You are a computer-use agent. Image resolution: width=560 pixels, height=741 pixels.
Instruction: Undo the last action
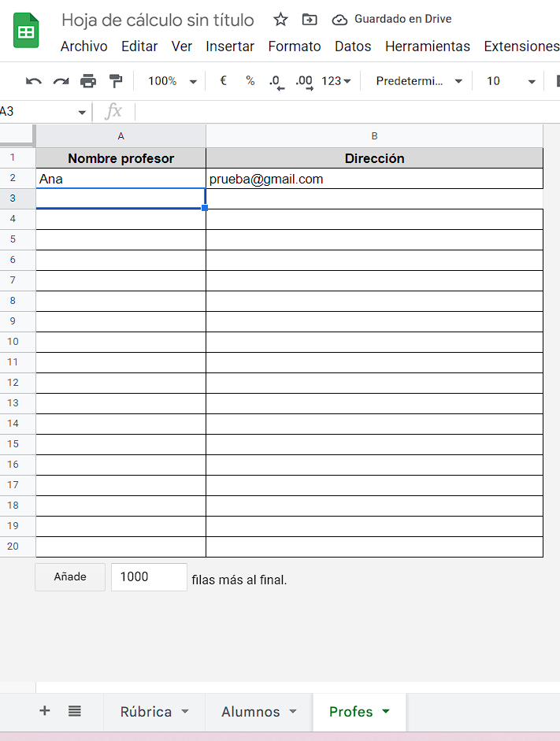[x=34, y=81]
